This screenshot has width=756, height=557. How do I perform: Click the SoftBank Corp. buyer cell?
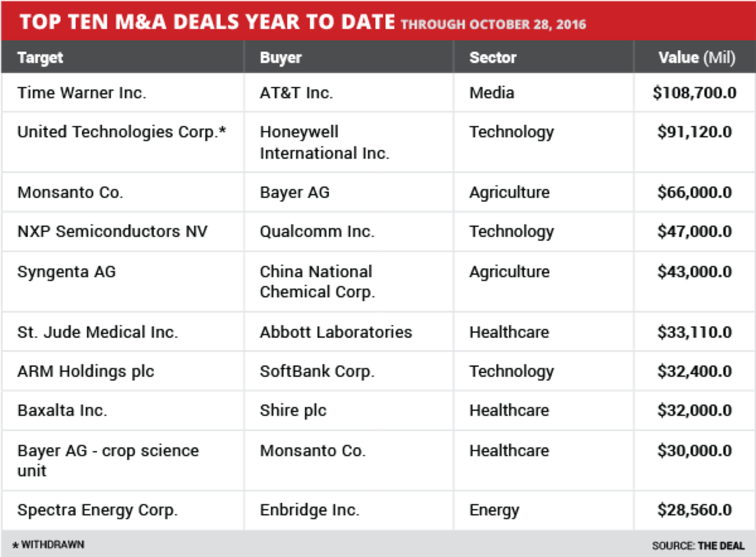(x=317, y=371)
